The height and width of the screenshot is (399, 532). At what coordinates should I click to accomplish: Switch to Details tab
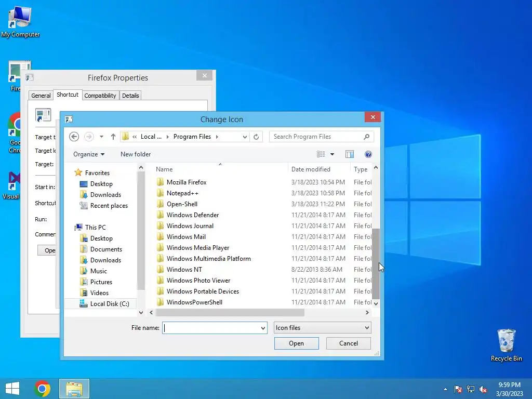[130, 96]
